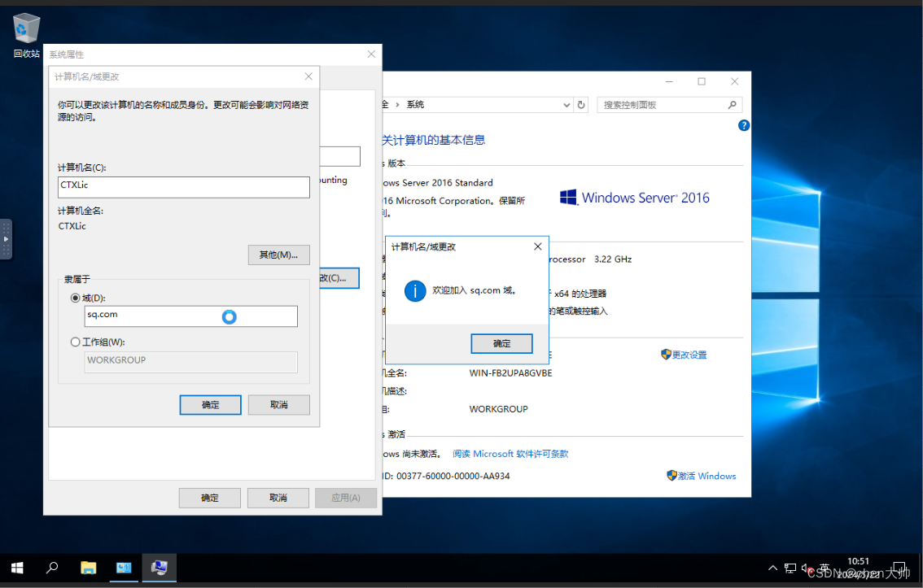
Task: Open the More (其他) button
Action: click(x=278, y=255)
